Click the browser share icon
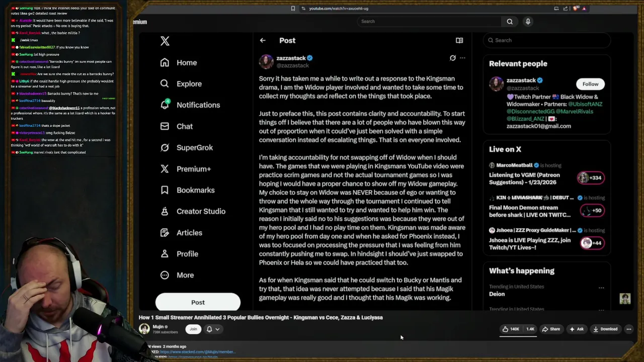 tap(566, 9)
